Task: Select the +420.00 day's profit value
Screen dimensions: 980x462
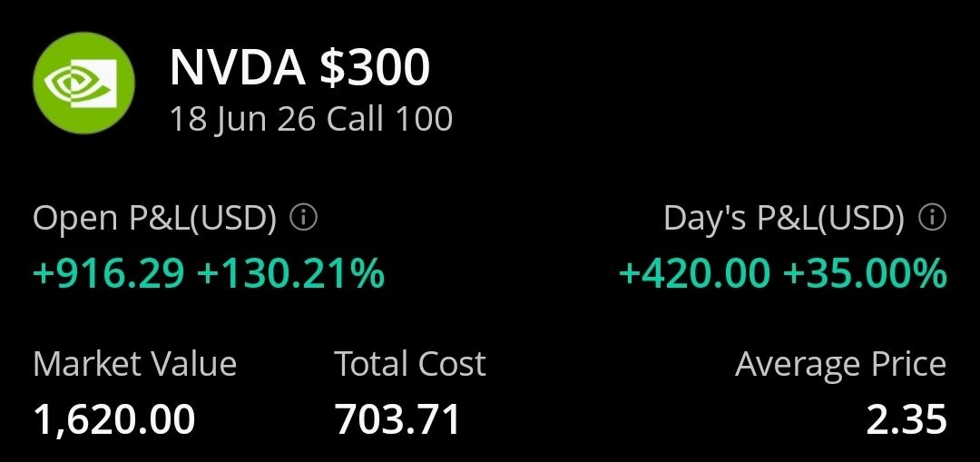Action: pyautogui.click(x=695, y=273)
